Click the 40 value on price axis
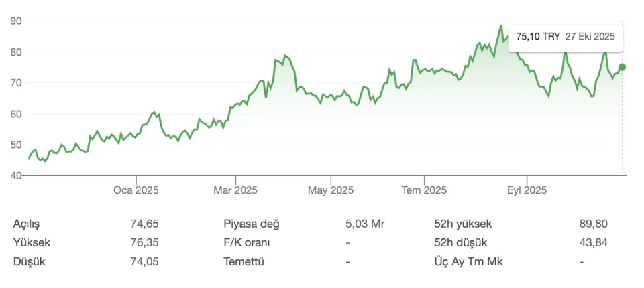This screenshot has width=644, height=288. pos(17,175)
